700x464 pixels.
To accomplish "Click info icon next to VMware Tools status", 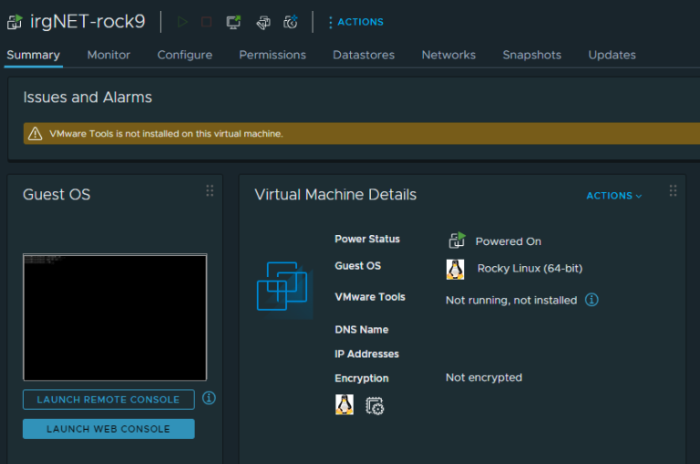I will [592, 300].
